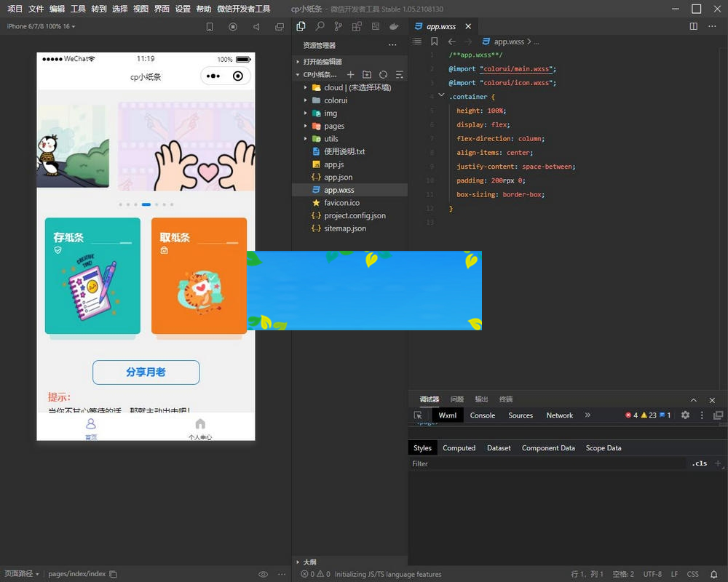Click the orange 取纸条 card

pos(199,276)
